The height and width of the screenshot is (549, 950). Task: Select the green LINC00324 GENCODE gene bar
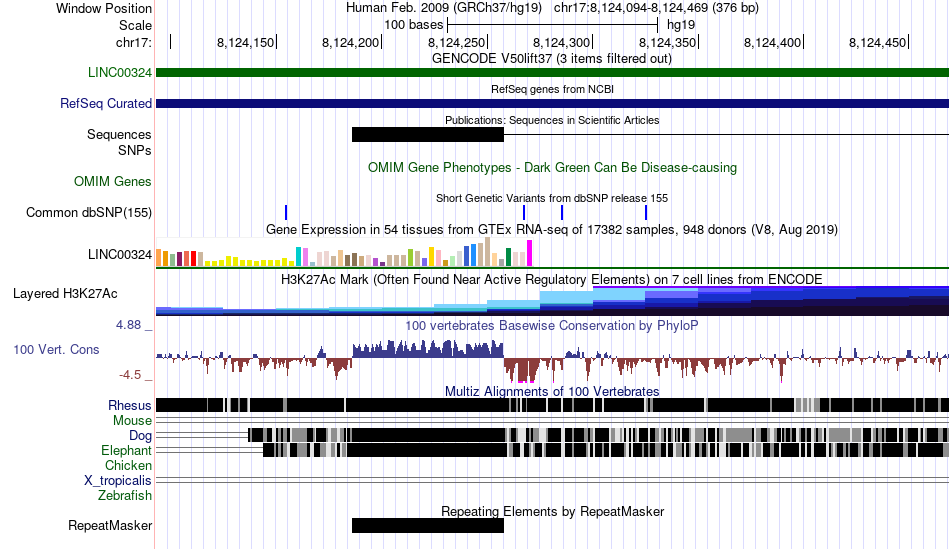553,73
